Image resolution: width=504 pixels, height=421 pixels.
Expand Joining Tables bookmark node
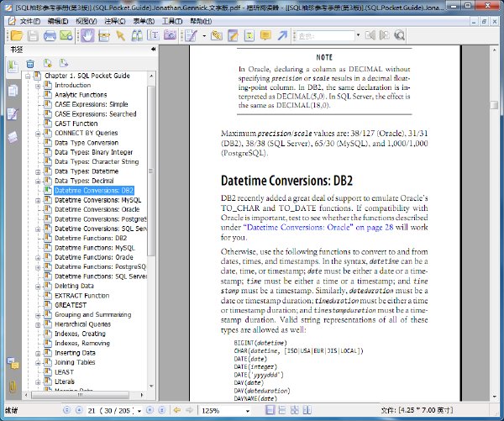(x=38, y=363)
